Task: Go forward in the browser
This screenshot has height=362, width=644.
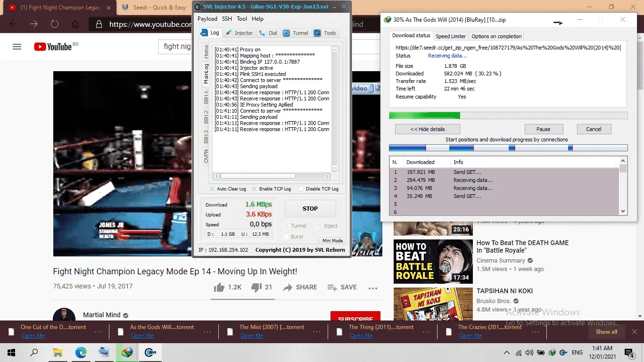Action: tap(34, 24)
